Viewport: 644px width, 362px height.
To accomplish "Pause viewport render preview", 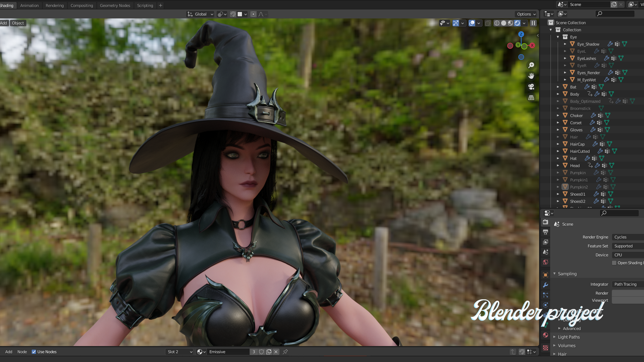I will pos(533,23).
